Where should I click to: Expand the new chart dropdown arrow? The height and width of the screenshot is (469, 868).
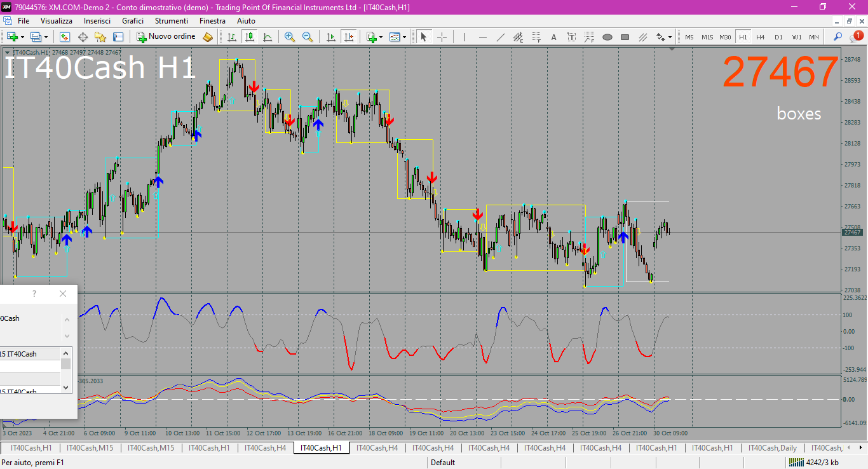point(22,37)
